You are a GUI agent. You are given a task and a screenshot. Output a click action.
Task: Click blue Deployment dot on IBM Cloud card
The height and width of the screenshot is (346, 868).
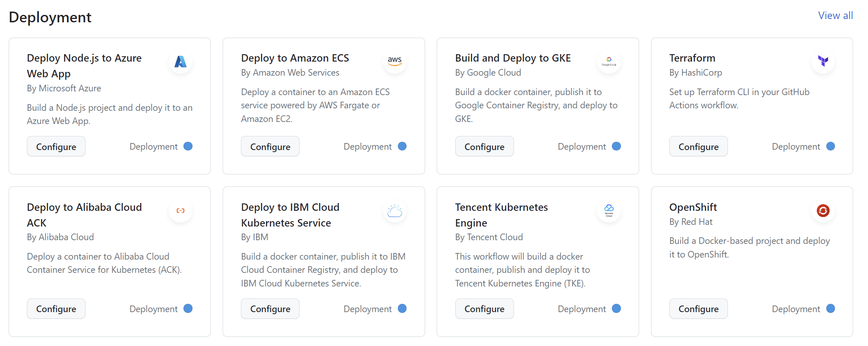tap(402, 308)
